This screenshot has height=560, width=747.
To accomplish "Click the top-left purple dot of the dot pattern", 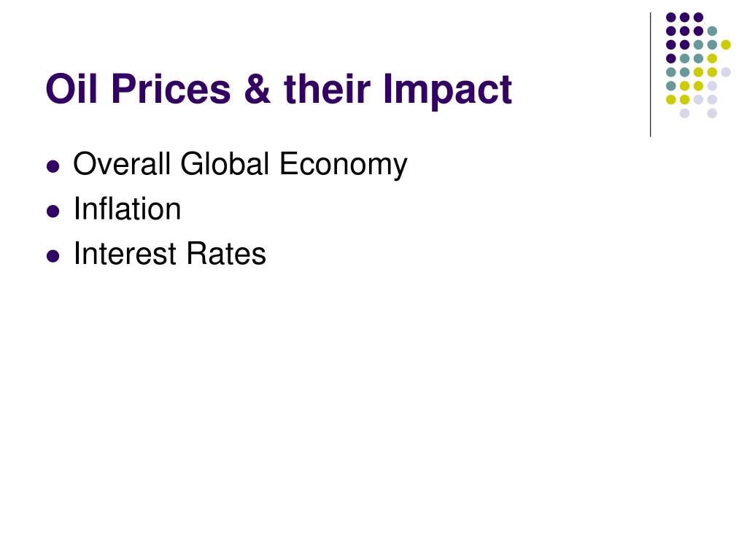I will pos(671,17).
